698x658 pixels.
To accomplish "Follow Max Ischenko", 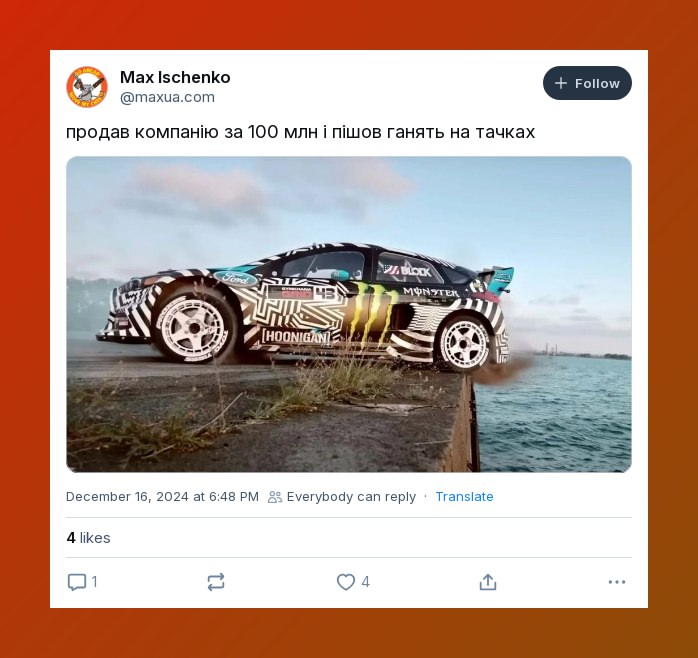I will pyautogui.click(x=587, y=83).
